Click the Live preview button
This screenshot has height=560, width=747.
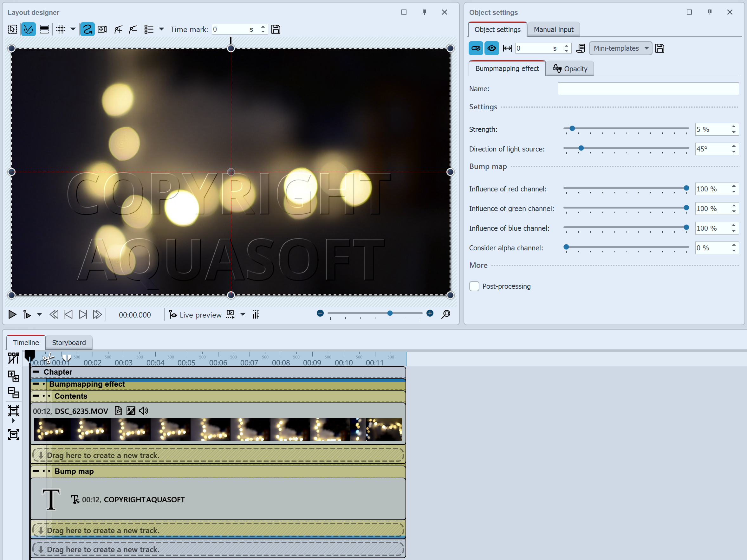pyautogui.click(x=196, y=315)
